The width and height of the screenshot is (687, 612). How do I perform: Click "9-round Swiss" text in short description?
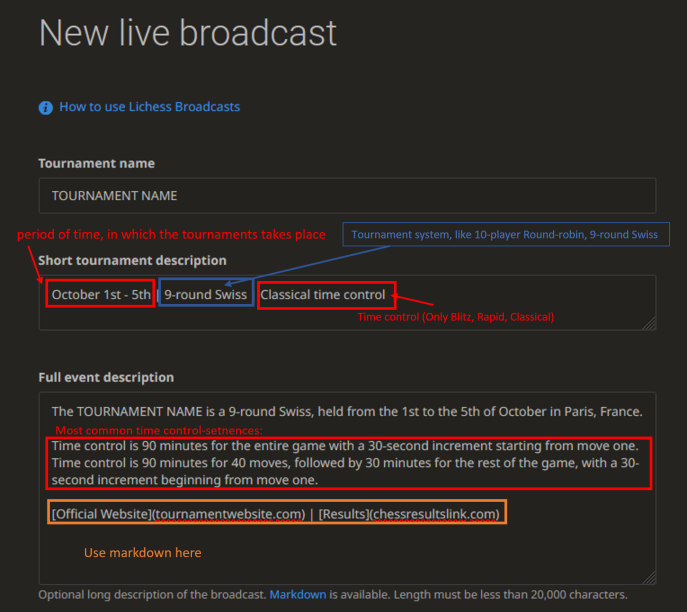pos(205,295)
